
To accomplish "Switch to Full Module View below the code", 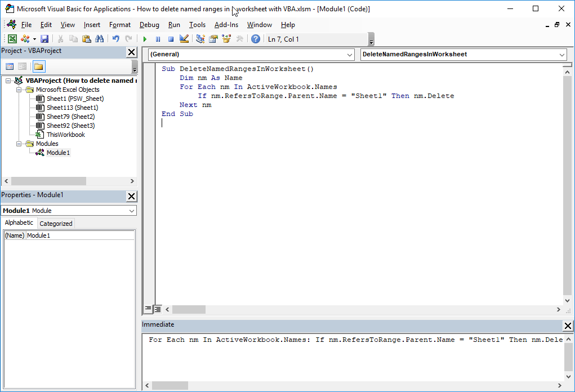I will click(158, 309).
